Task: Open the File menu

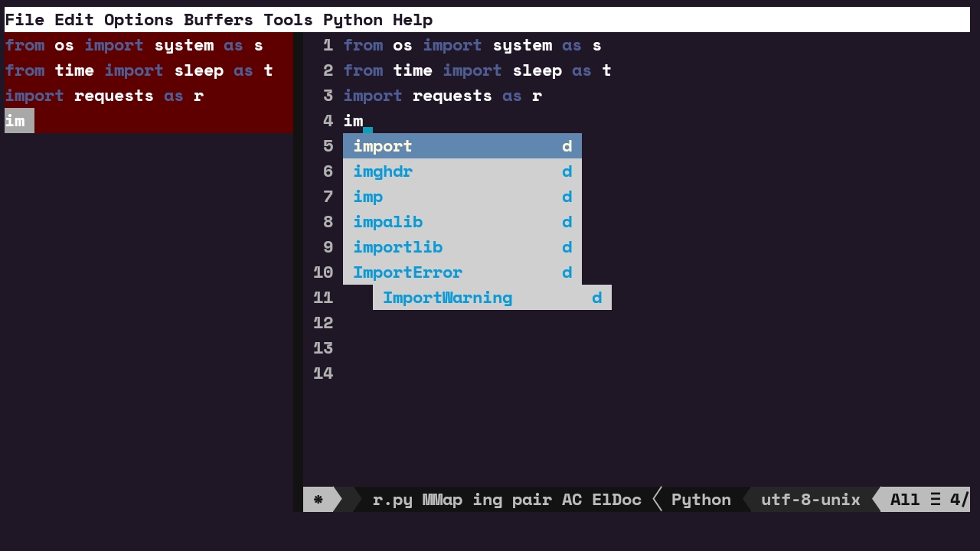Action: 25,19
